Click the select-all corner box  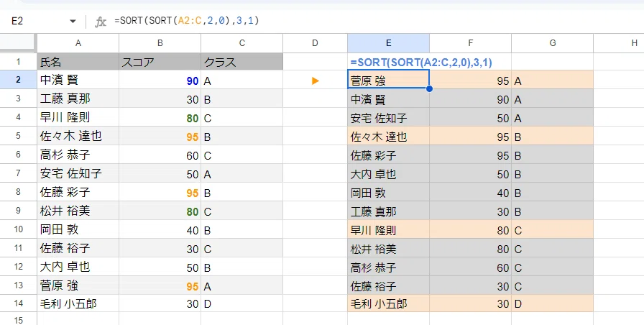[18, 42]
